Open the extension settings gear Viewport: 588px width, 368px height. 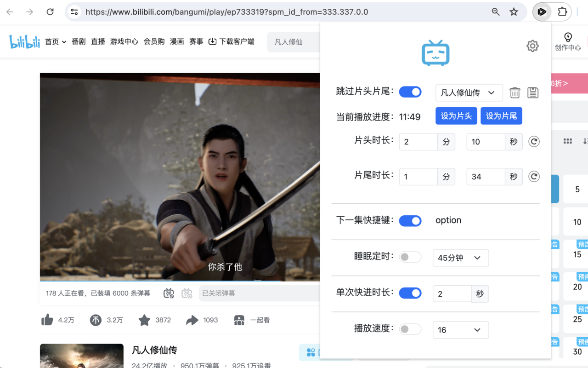pos(532,46)
